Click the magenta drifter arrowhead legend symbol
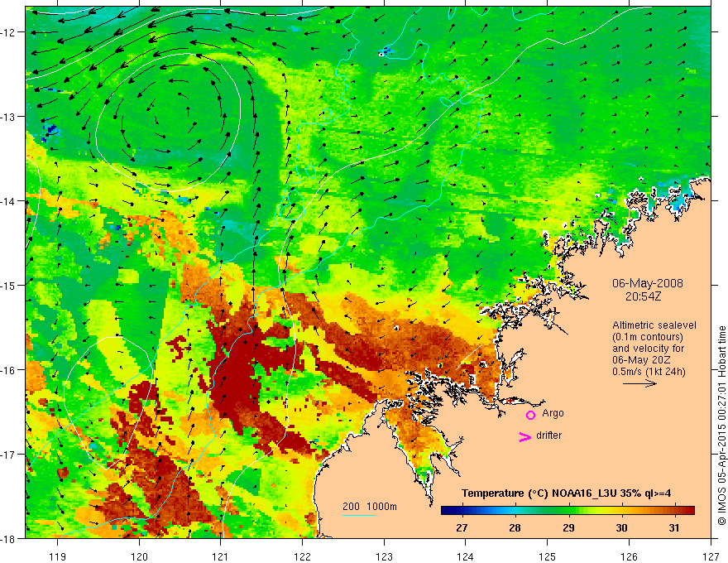This screenshot has height=563, width=728. click(525, 436)
